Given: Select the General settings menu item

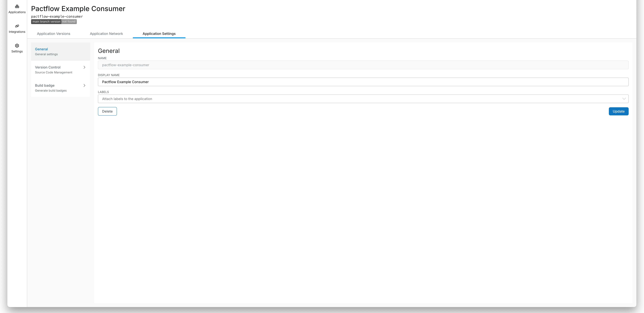Looking at the screenshot, I should tap(46, 51).
